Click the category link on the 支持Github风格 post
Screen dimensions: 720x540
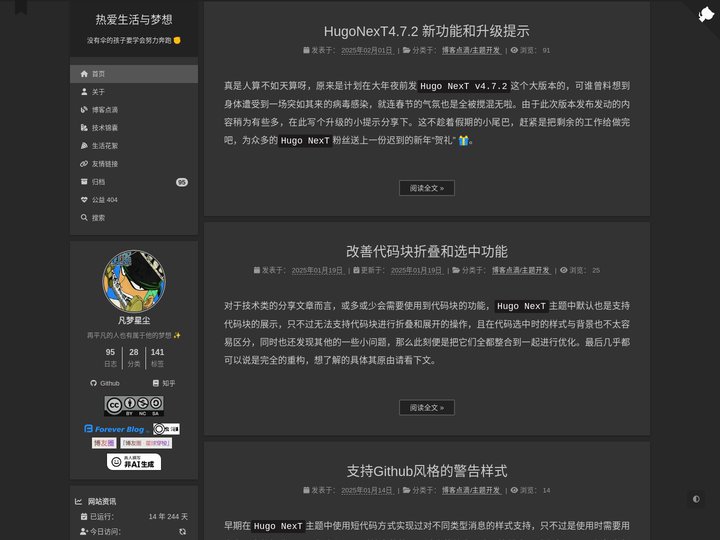point(471,490)
